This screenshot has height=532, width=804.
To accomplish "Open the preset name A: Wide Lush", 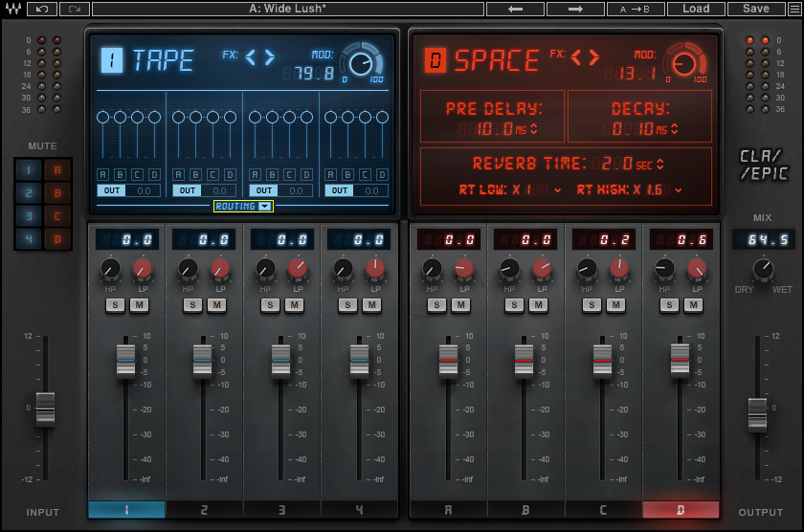I will click(288, 9).
